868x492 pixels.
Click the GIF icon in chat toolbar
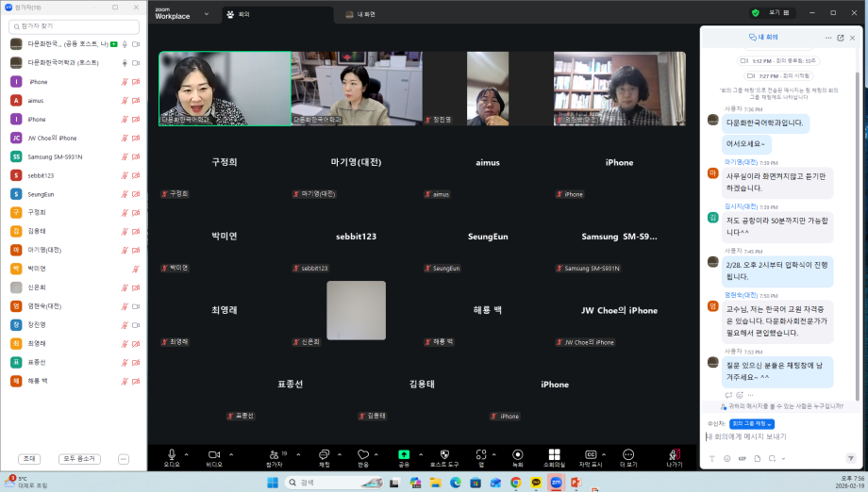click(x=743, y=458)
